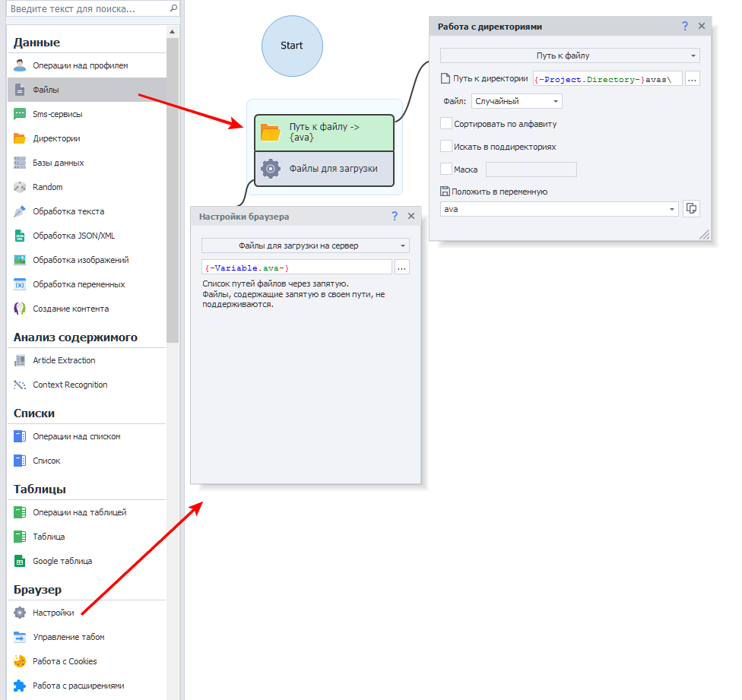Image resolution: width=742 pixels, height=700 pixels.
Task: Select the Файлы для загрузки action block
Action: click(324, 169)
